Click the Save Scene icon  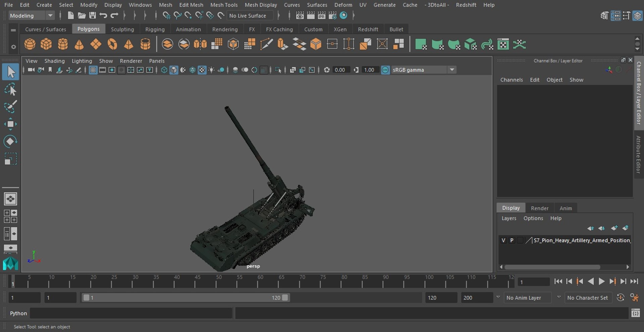click(x=93, y=15)
